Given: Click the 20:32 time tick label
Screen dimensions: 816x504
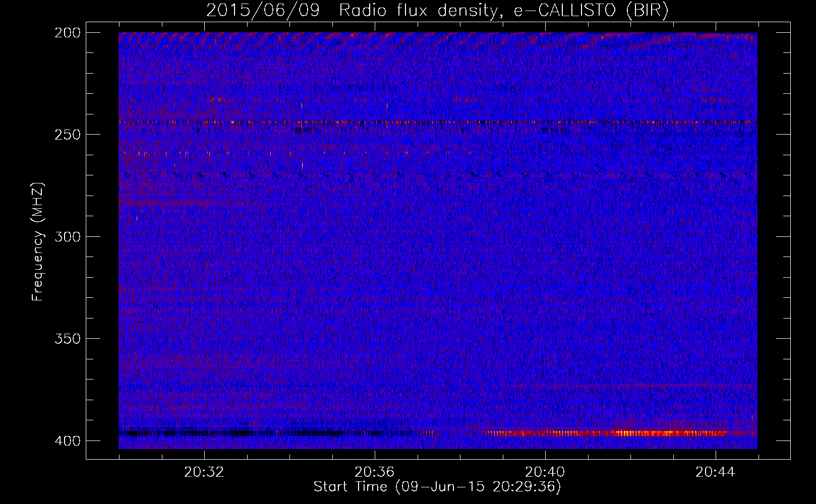Looking at the screenshot, I should pos(204,472).
